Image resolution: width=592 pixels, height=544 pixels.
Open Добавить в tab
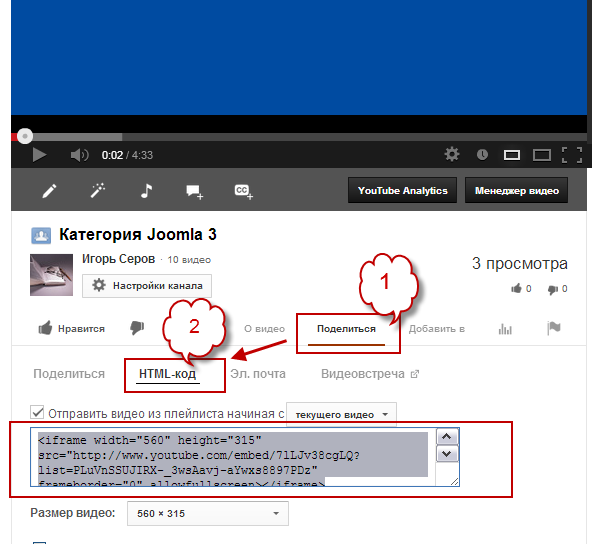tap(436, 329)
